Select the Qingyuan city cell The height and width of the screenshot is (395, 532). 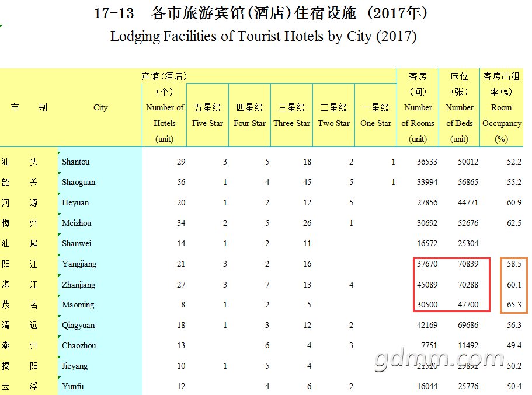[x=100, y=325]
